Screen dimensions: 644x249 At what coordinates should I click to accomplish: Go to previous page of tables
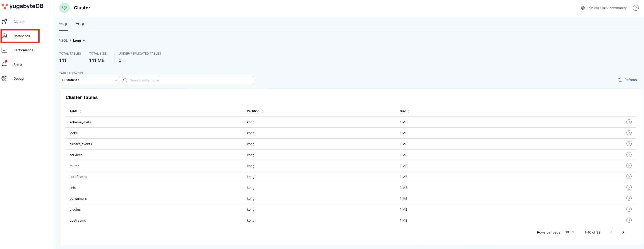coord(611,232)
